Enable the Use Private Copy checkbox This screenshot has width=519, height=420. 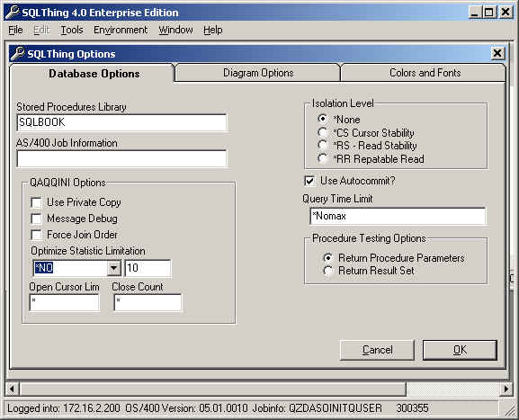point(36,202)
